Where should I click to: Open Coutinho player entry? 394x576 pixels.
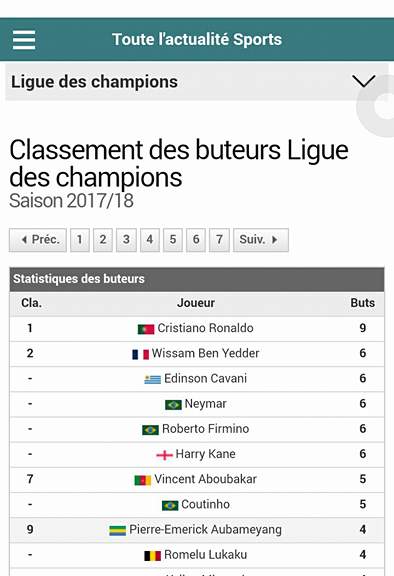205,504
